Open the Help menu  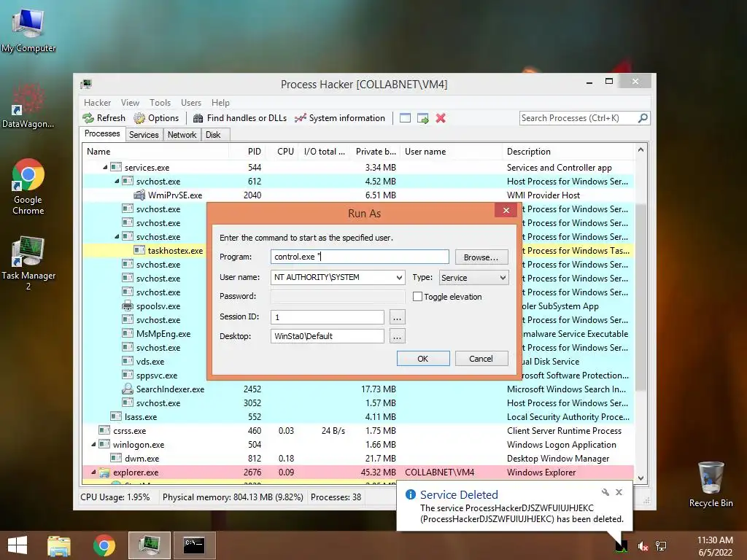click(220, 103)
